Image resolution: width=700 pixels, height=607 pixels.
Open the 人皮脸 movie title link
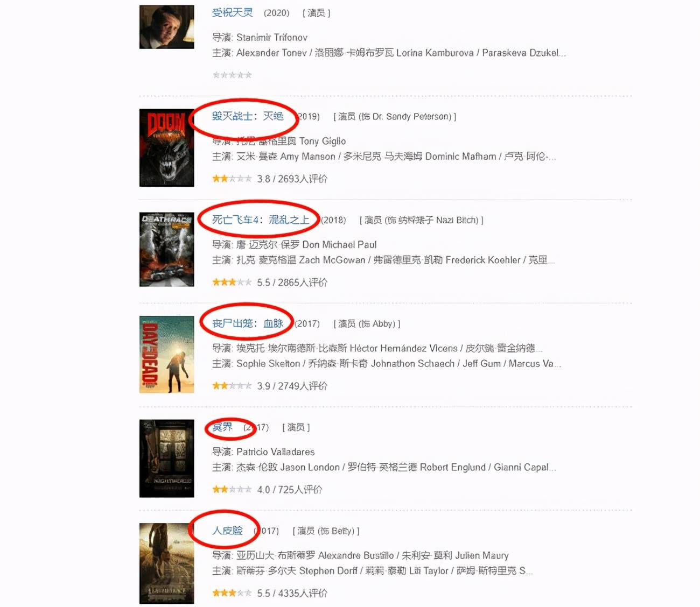coord(227,531)
